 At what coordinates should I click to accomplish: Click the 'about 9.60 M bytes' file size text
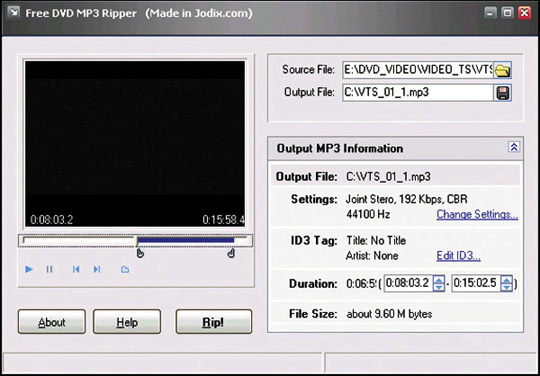[x=389, y=314]
